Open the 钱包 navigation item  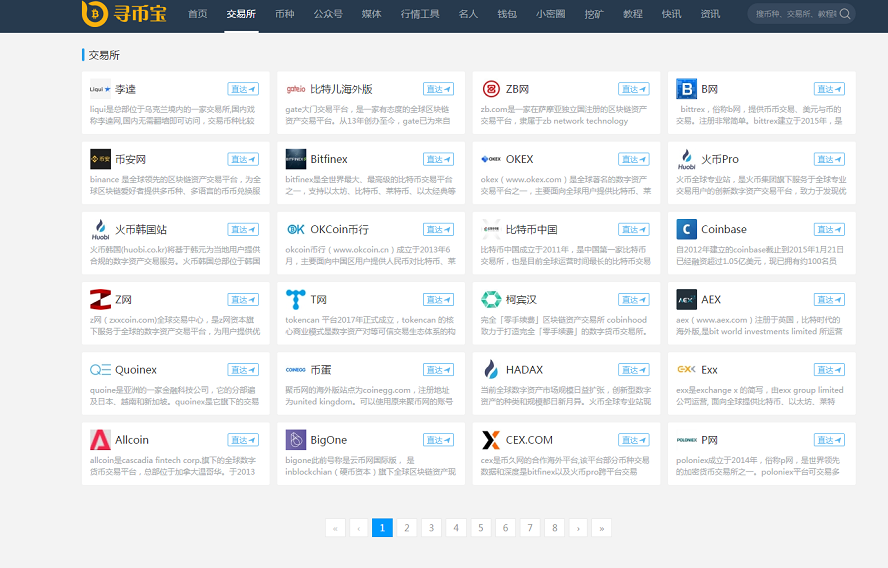[508, 14]
